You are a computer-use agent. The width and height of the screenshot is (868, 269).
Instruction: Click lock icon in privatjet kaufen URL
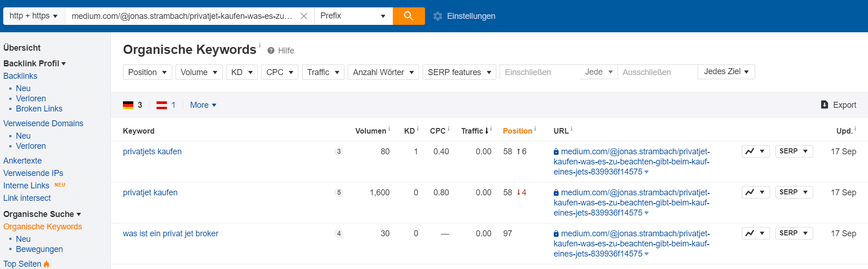point(556,193)
